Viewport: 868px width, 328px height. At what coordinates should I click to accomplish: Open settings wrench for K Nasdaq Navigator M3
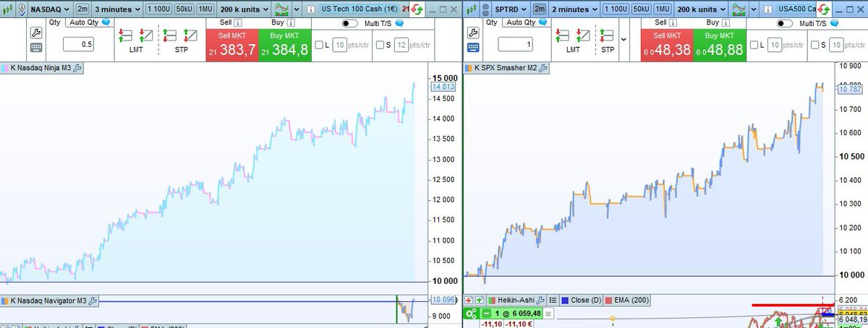click(93, 300)
